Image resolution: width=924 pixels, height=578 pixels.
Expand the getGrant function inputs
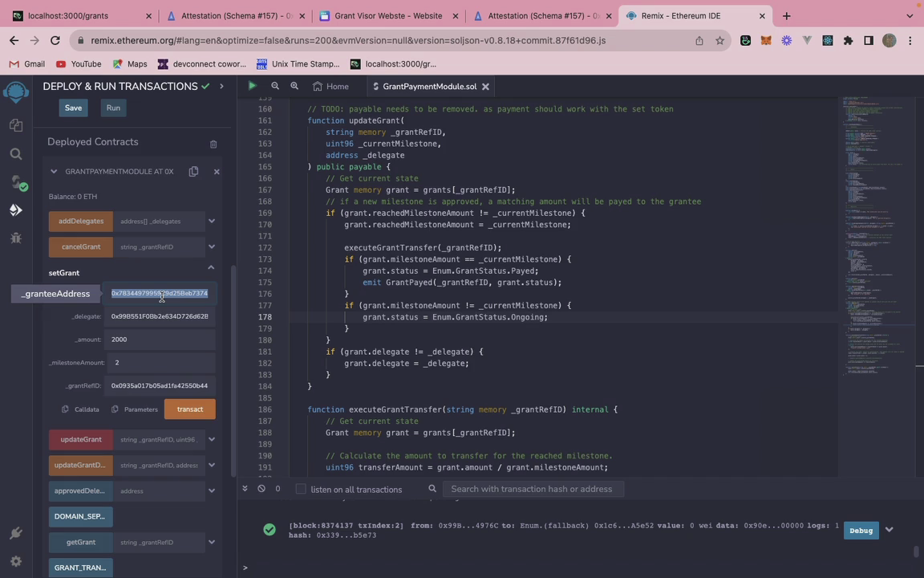(212, 542)
